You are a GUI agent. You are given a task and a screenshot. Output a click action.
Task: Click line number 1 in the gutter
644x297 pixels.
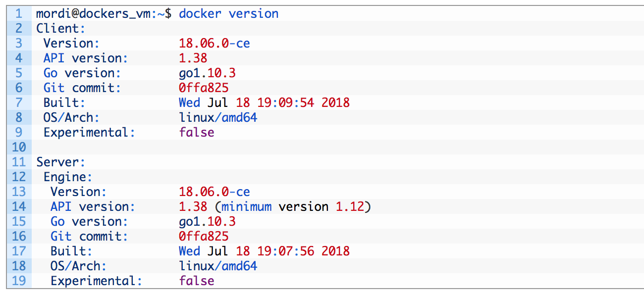18,13
